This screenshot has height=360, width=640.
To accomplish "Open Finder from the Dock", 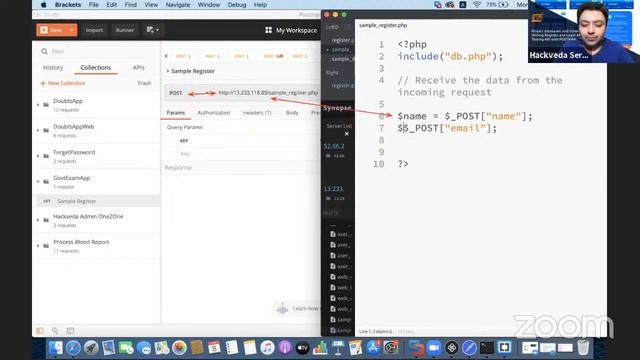I will (x=56, y=348).
